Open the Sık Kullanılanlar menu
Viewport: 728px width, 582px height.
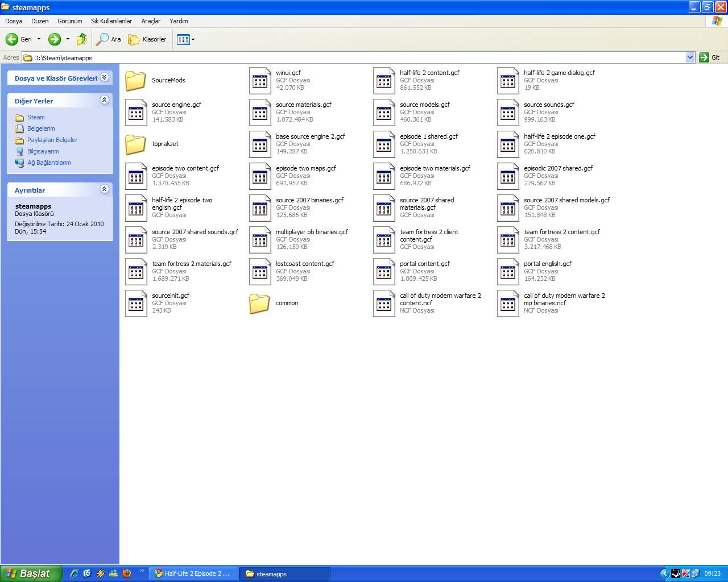tap(111, 21)
